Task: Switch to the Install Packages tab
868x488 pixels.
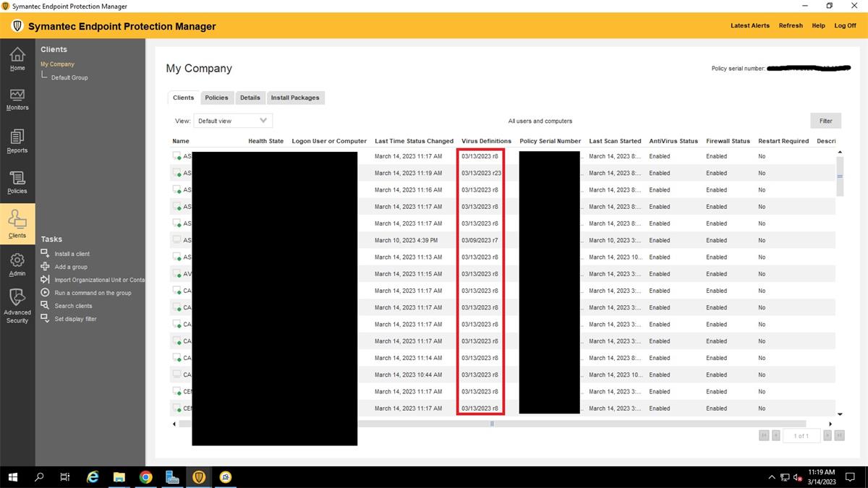Action: click(295, 97)
